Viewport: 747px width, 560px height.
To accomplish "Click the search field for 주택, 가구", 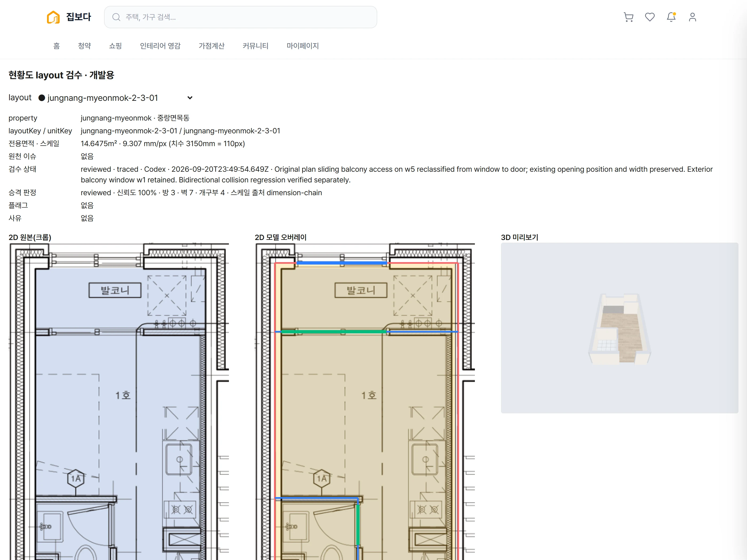I will pos(240,17).
